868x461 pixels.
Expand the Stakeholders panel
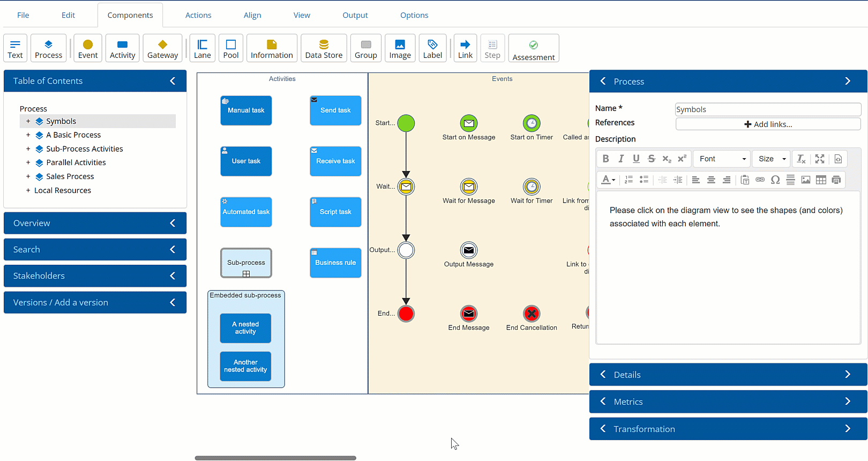[95, 276]
